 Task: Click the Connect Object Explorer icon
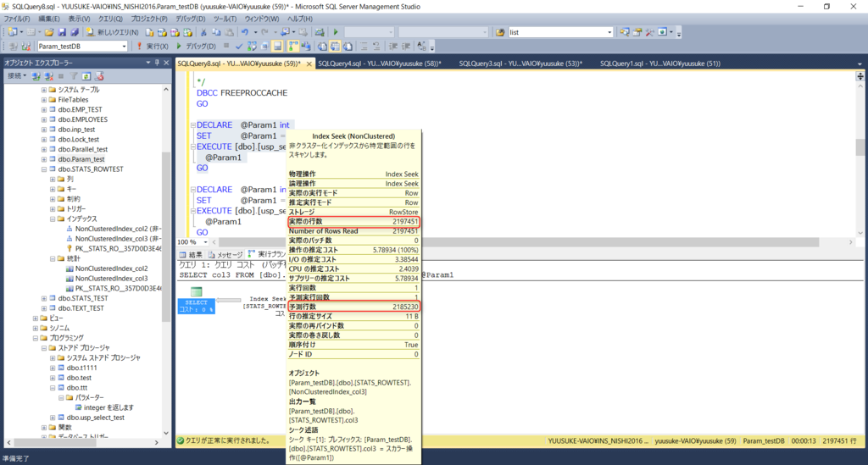tap(36, 75)
